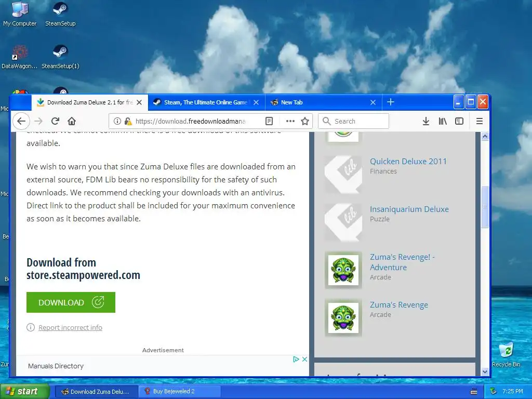Screen dimensions: 532x399
Task: Click the keyboard icon on taskbar
Action: click(x=474, y=392)
